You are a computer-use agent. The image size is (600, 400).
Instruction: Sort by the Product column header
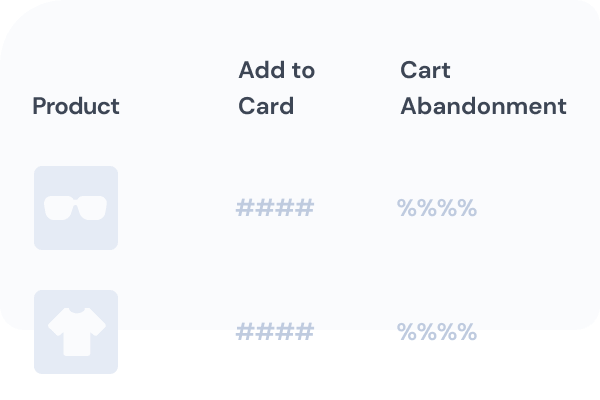(x=76, y=106)
